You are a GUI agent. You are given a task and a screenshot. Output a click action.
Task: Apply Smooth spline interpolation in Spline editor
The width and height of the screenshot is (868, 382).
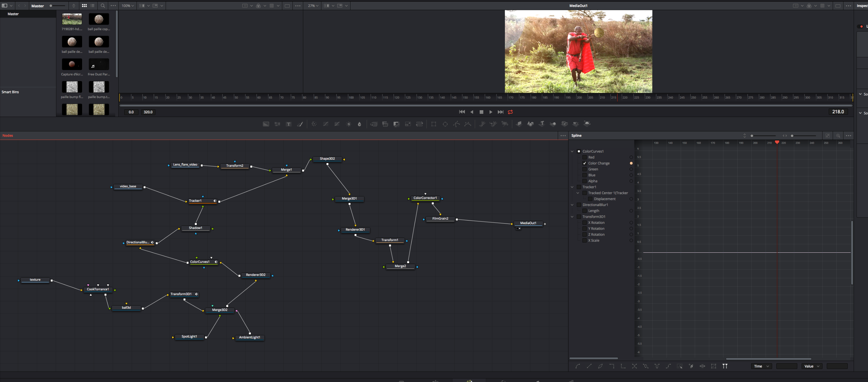(x=577, y=366)
